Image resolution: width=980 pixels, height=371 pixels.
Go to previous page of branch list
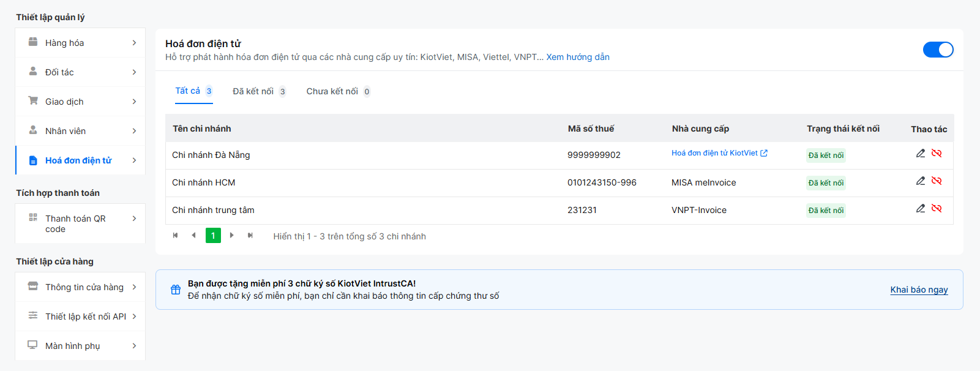tap(193, 236)
